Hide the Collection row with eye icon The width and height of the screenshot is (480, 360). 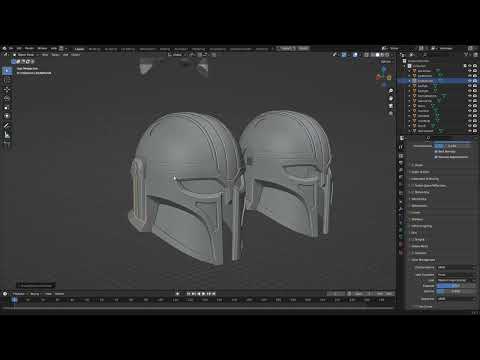[470, 66]
